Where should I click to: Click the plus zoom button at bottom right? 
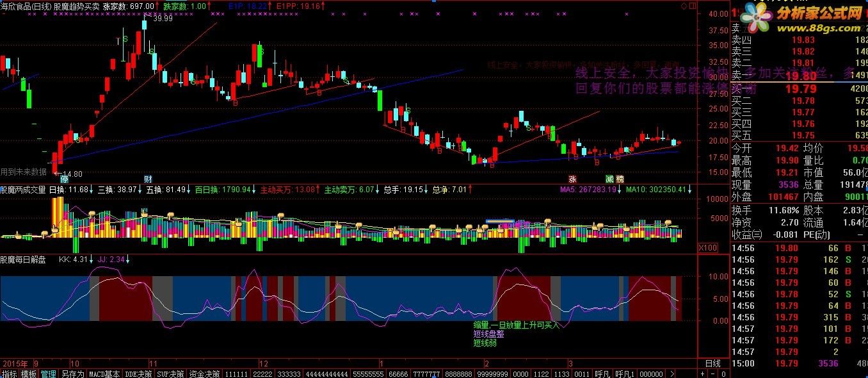(703, 374)
